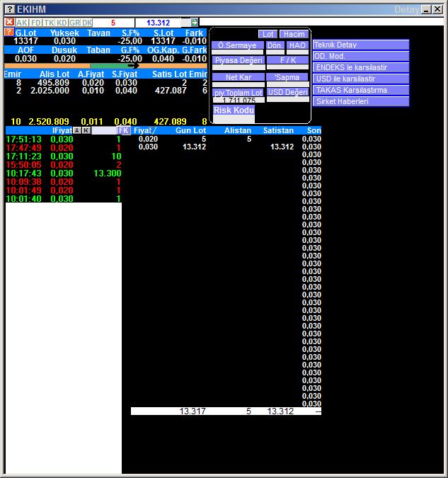Click the Ö.Sermaye label button
Viewport: 448px width, 478px height.
237,45
